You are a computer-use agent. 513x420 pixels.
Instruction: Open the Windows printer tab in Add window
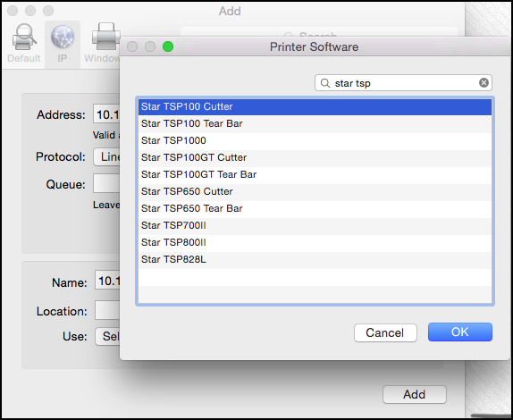(102, 44)
